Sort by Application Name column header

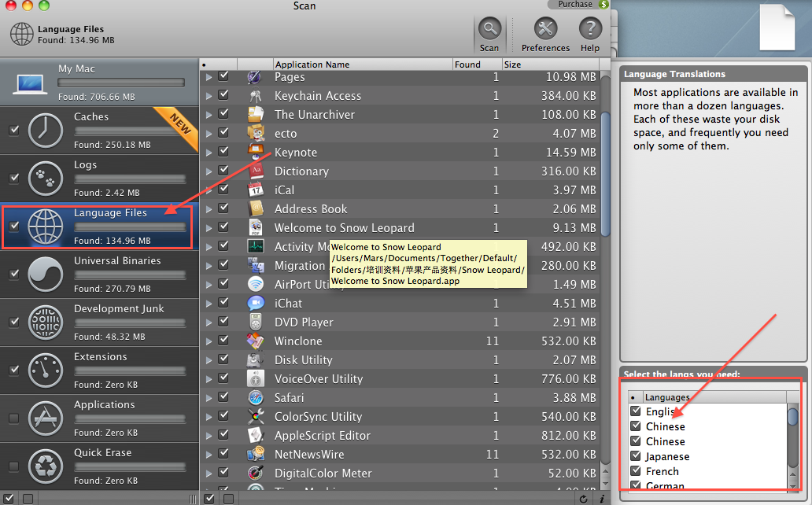click(x=363, y=65)
